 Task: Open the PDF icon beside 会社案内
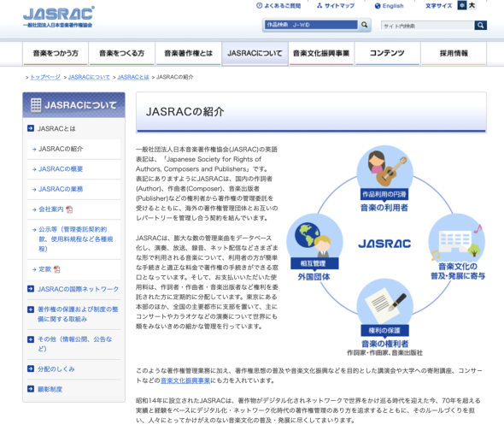pyautogui.click(x=69, y=209)
